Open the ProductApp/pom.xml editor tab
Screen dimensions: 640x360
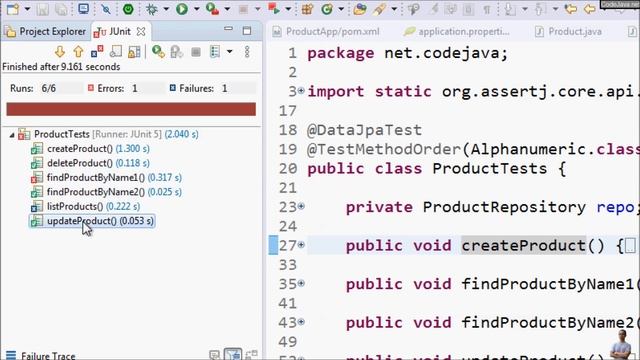click(326, 31)
